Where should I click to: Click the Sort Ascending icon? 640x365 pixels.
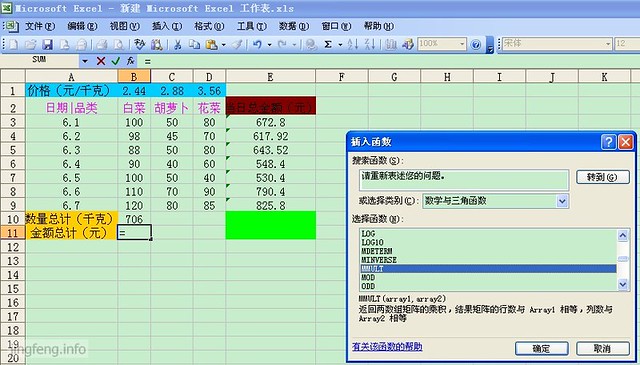[353, 44]
